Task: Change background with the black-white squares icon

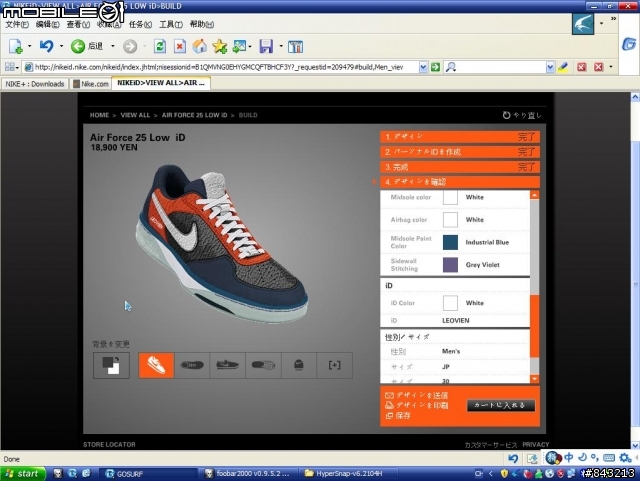Action: 111,365
